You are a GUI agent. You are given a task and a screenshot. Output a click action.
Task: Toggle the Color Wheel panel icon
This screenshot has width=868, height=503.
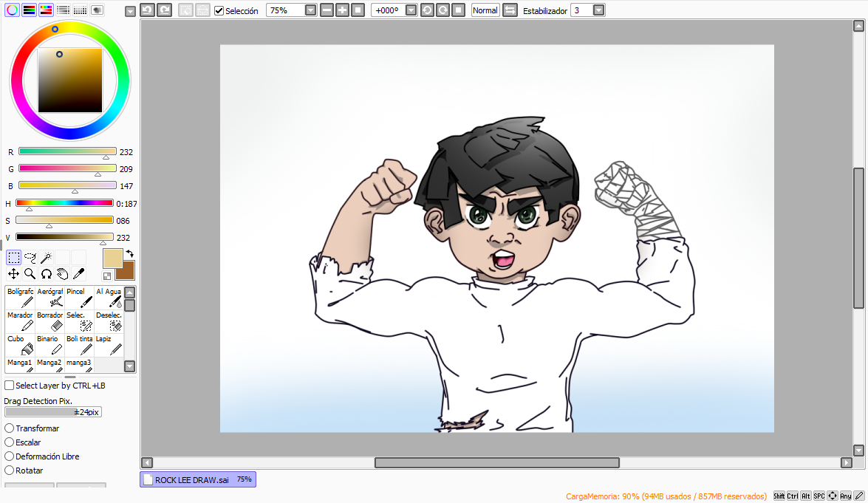[x=12, y=10]
